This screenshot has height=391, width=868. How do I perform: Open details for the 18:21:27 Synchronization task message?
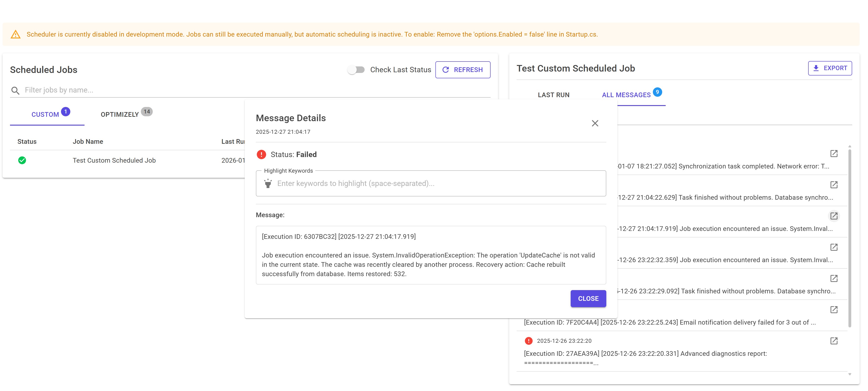tap(834, 154)
